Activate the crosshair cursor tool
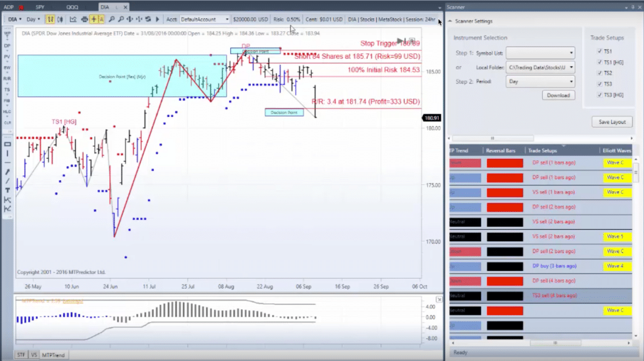644x361 pixels. point(93,19)
